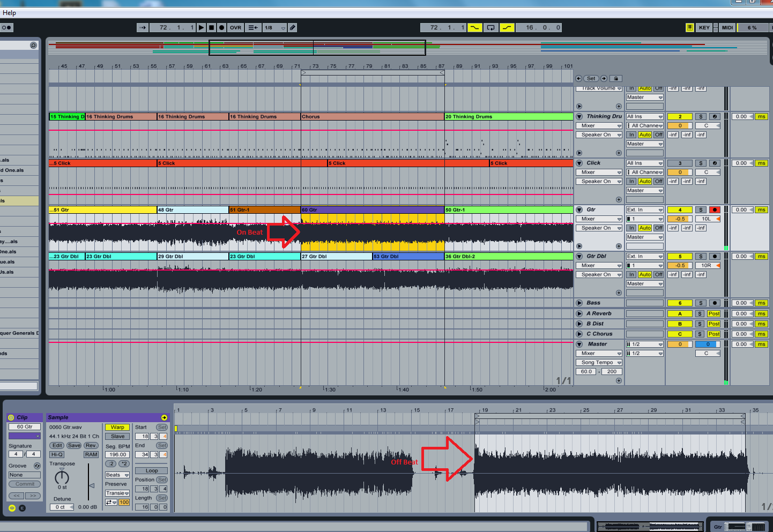
Task: Open Thinking Drums All Ins input dropdown
Action: pos(645,116)
